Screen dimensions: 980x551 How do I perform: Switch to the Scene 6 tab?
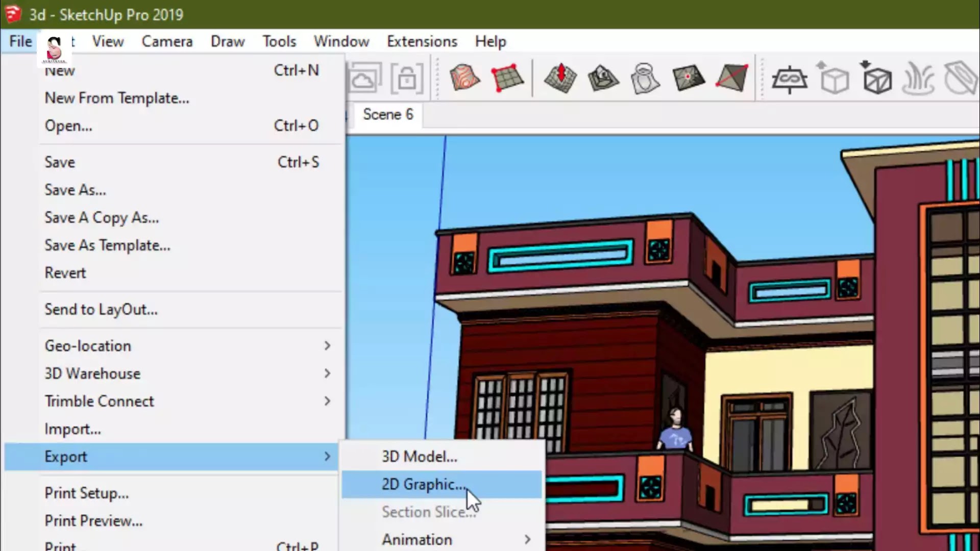387,114
